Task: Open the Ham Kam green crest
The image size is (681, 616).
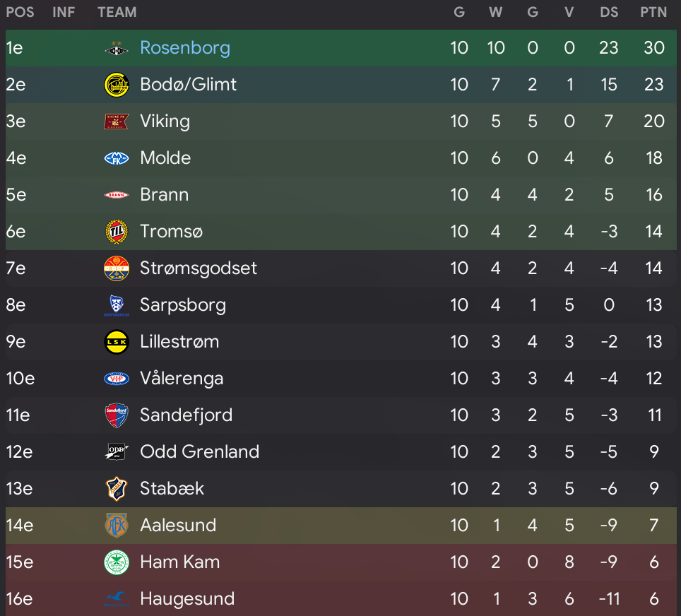Action: (x=117, y=562)
